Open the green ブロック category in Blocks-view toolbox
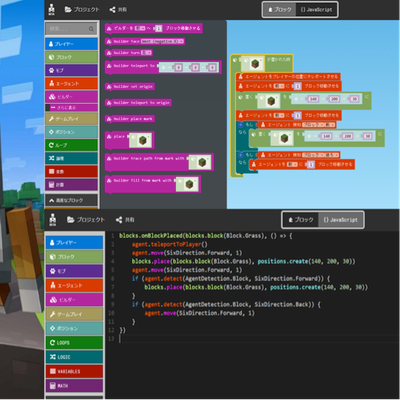The image size is (400, 400). click(x=71, y=57)
